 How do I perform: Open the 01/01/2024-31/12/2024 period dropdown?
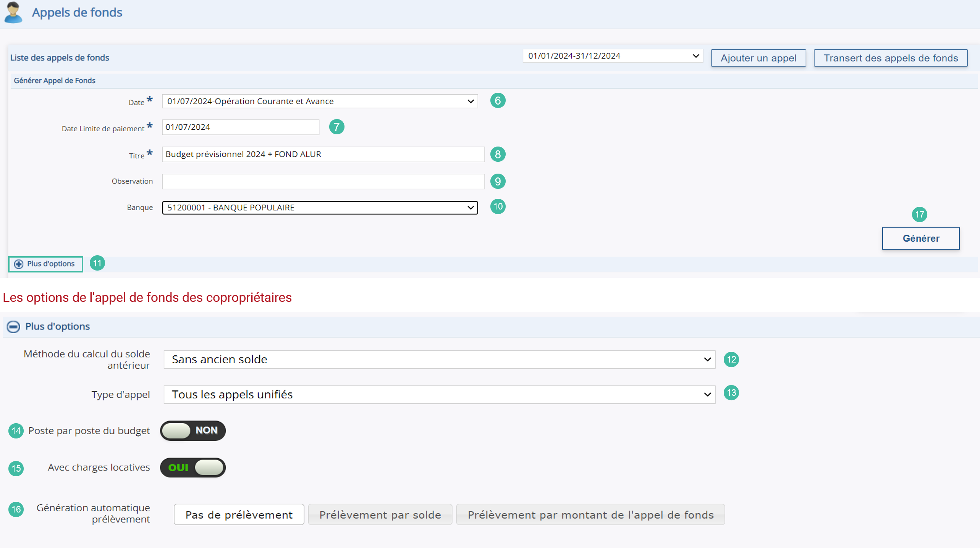tap(613, 56)
